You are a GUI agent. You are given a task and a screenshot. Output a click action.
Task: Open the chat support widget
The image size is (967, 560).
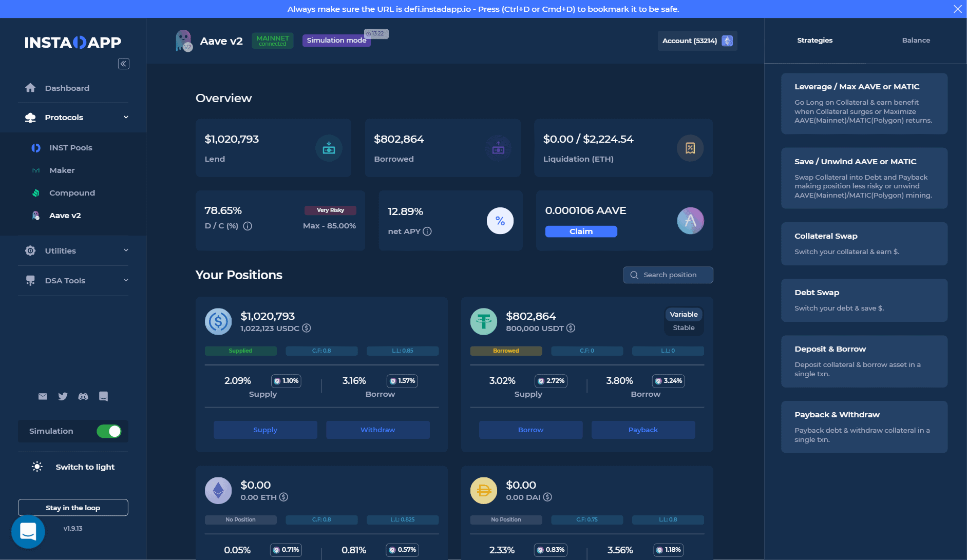(28, 532)
